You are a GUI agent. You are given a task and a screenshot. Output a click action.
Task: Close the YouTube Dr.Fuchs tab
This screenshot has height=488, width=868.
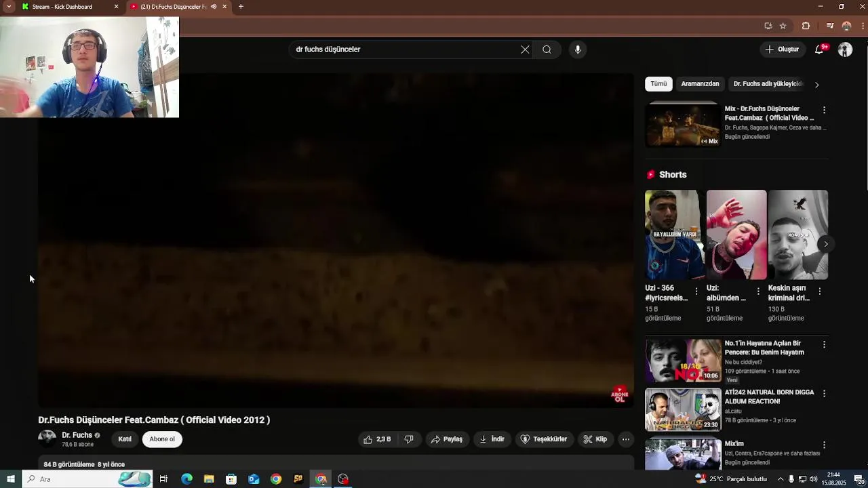tap(224, 7)
